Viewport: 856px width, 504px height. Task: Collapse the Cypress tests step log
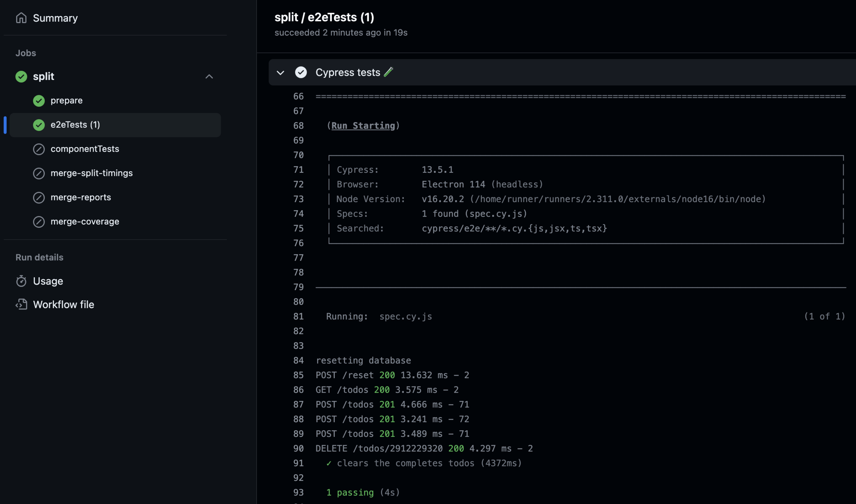pyautogui.click(x=280, y=72)
